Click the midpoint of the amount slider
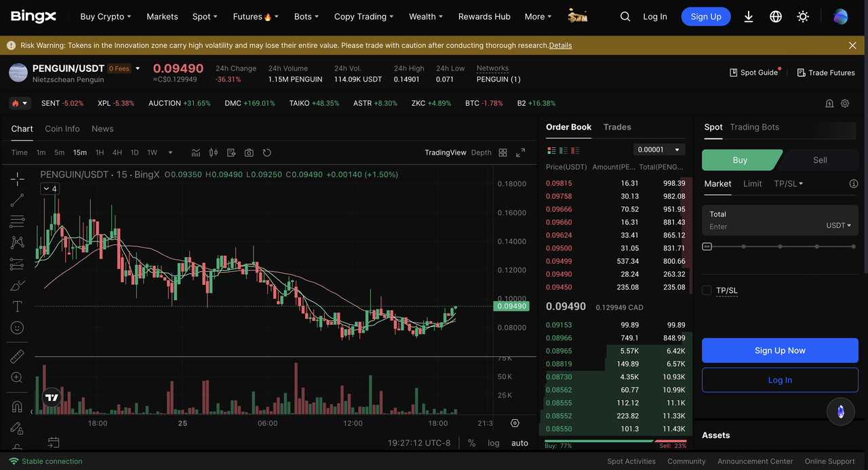This screenshot has height=470, width=868. (780, 247)
